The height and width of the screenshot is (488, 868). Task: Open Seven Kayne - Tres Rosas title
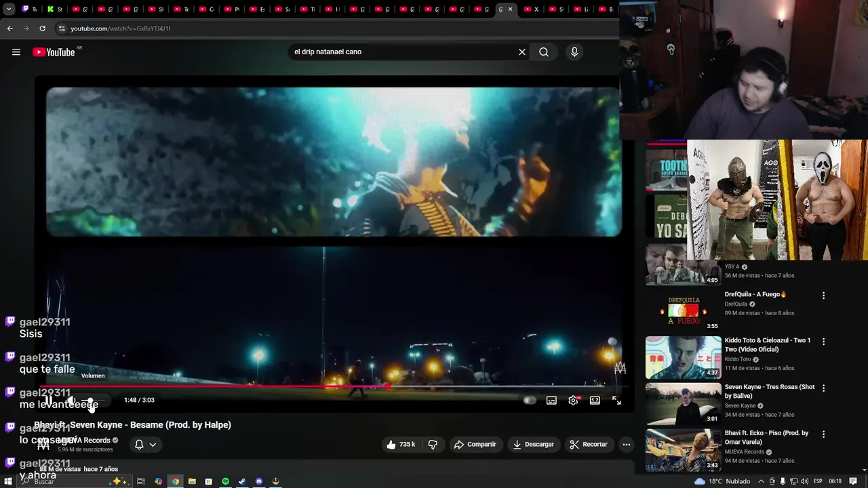(x=770, y=391)
